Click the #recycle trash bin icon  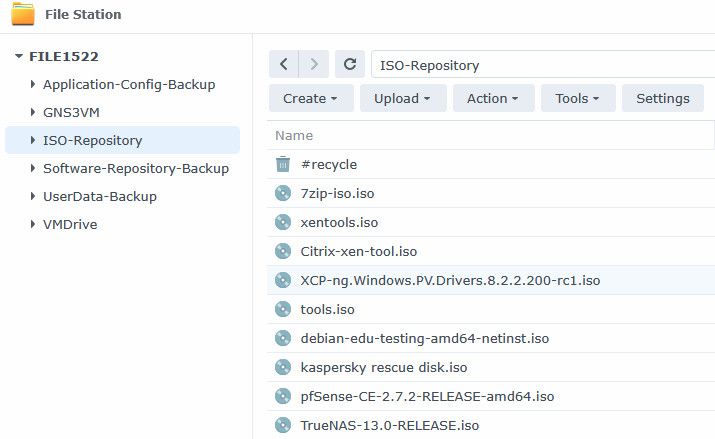tap(283, 164)
